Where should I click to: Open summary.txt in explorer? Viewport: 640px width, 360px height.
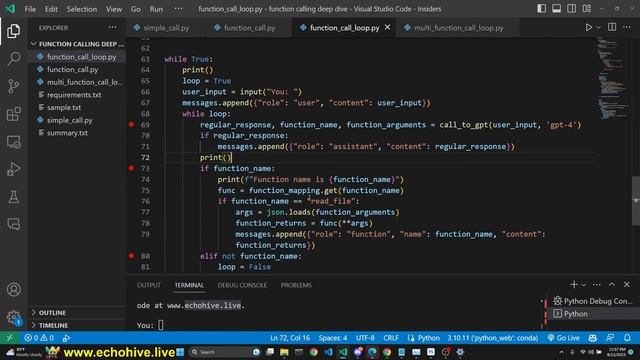pos(77,133)
